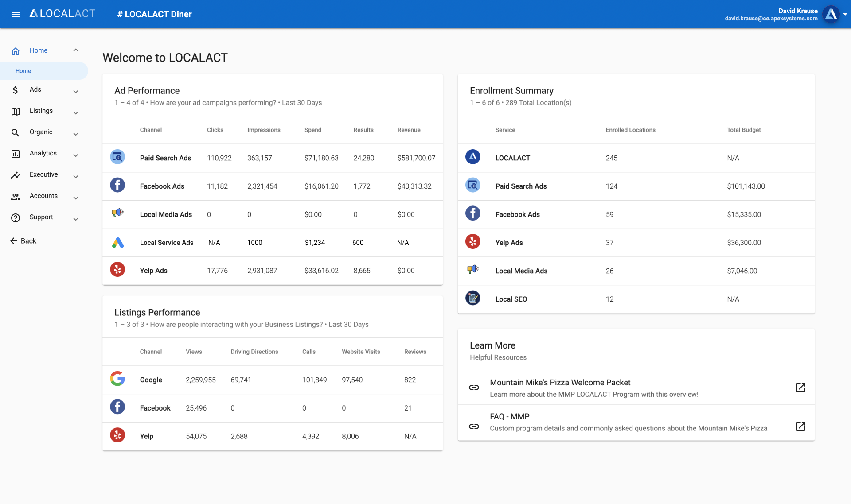Click the Home house icon in sidebar
Screen dimensions: 851x504
tap(16, 51)
